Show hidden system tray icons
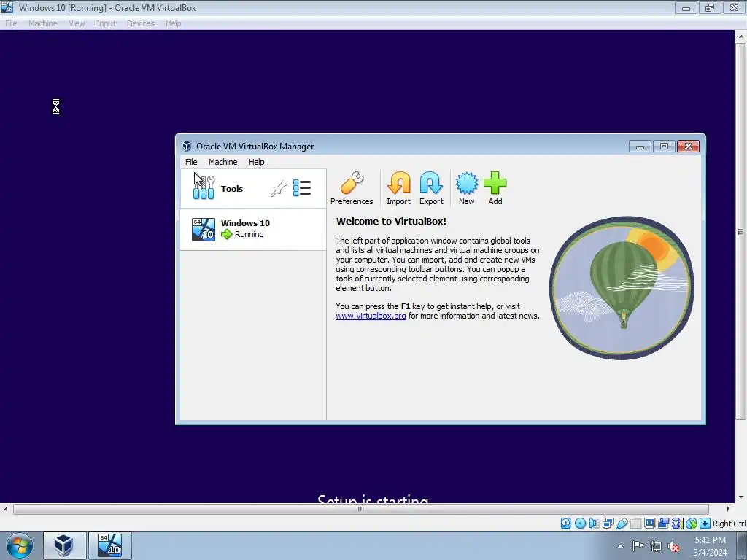The width and height of the screenshot is (747, 560). pos(620,546)
